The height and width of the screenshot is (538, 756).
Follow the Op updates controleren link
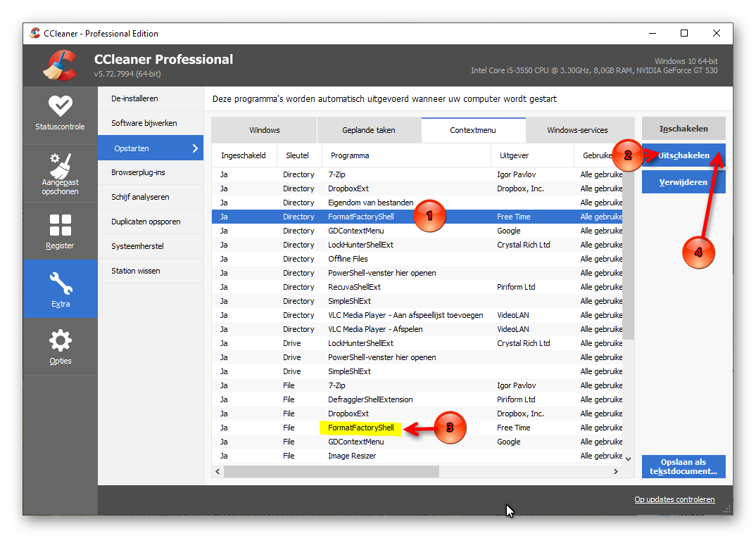click(x=674, y=499)
